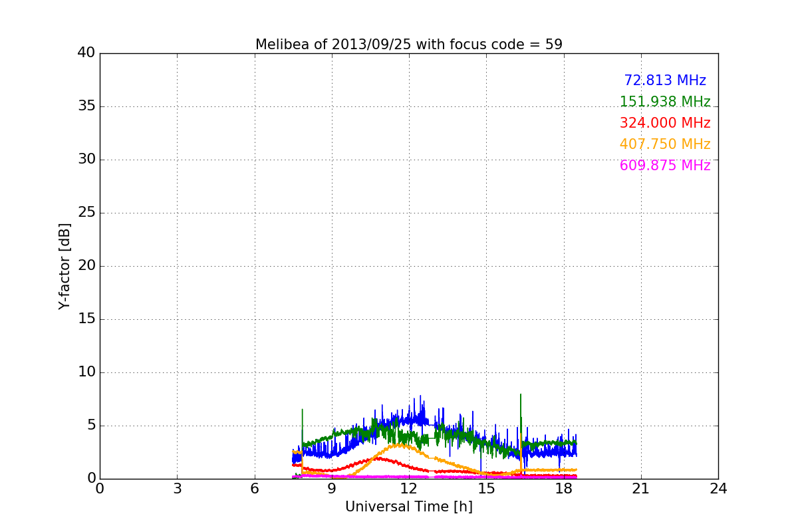This screenshot has height=532, width=798.
Task: Click x-axis tick label 24
Action: pyautogui.click(x=718, y=488)
